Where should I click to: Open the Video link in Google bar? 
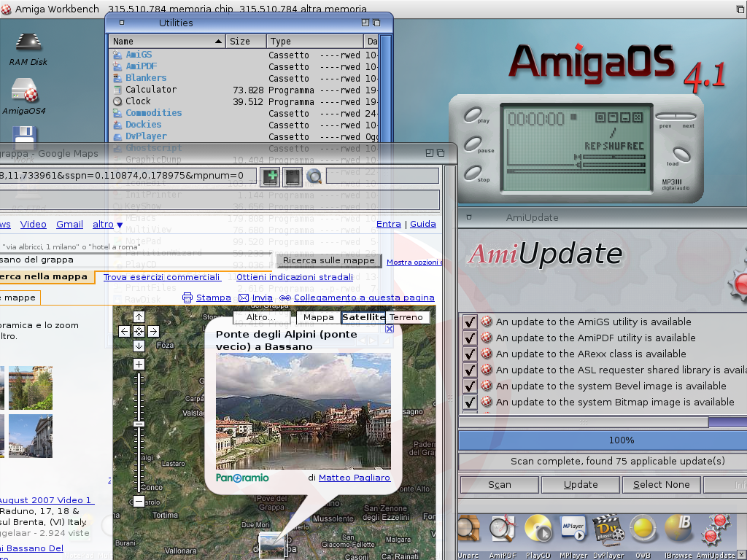pyautogui.click(x=34, y=225)
